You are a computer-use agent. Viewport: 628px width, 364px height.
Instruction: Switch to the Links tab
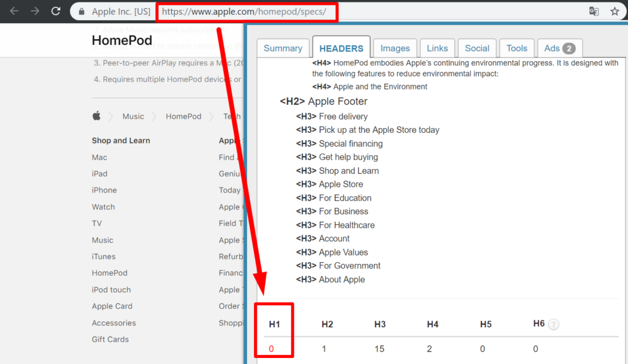[x=437, y=48]
